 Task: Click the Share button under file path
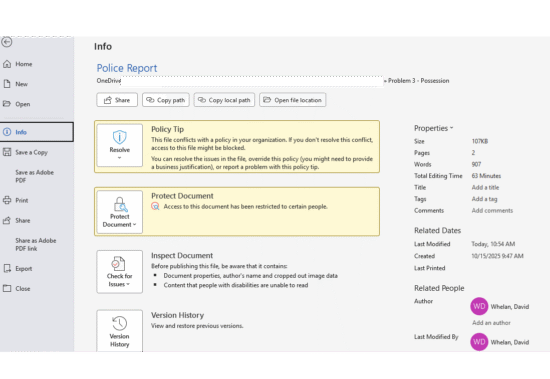[117, 100]
